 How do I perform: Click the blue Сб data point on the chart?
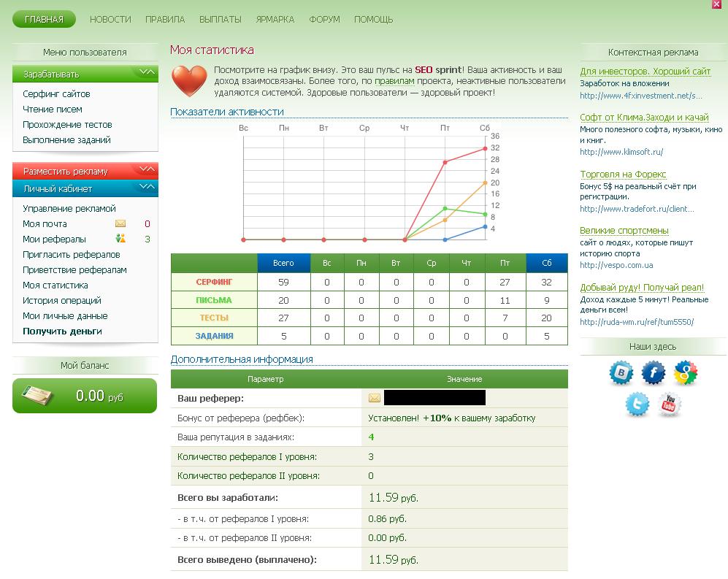(485, 226)
